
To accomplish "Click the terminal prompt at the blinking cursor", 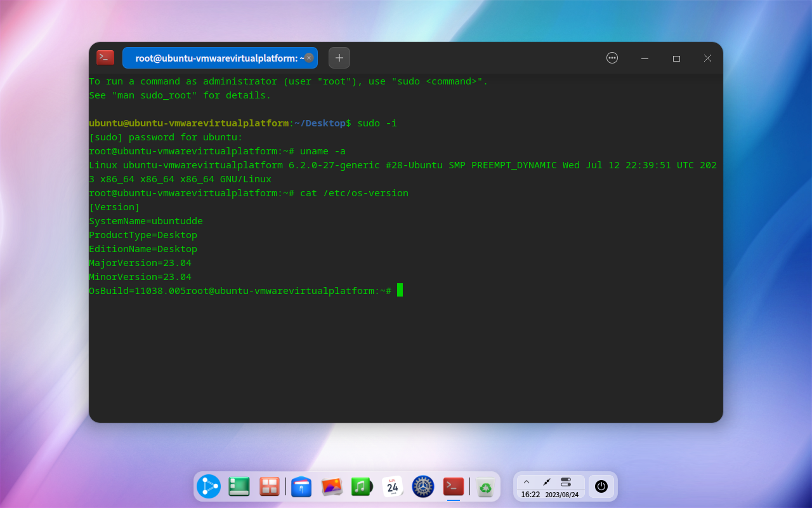I will (399, 290).
